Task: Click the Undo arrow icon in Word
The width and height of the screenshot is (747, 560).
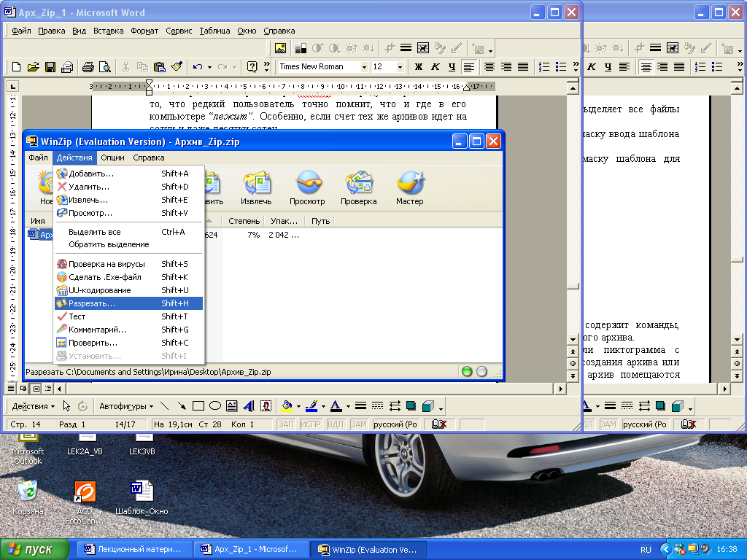Action: pyautogui.click(x=198, y=66)
